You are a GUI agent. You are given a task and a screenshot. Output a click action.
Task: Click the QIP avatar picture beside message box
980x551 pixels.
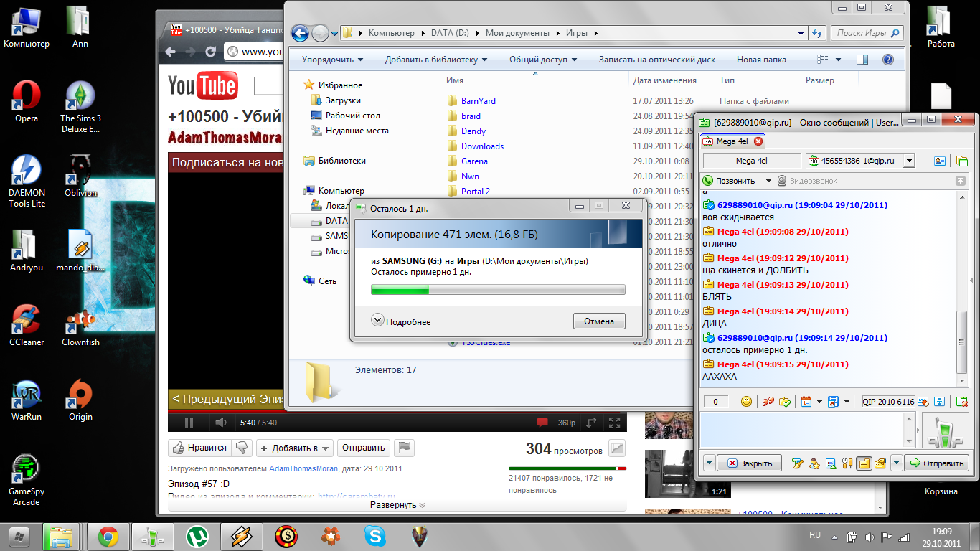(x=945, y=431)
